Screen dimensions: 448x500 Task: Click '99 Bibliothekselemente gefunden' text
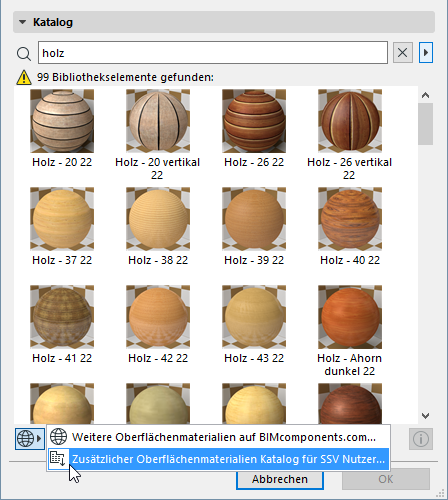click(x=125, y=77)
